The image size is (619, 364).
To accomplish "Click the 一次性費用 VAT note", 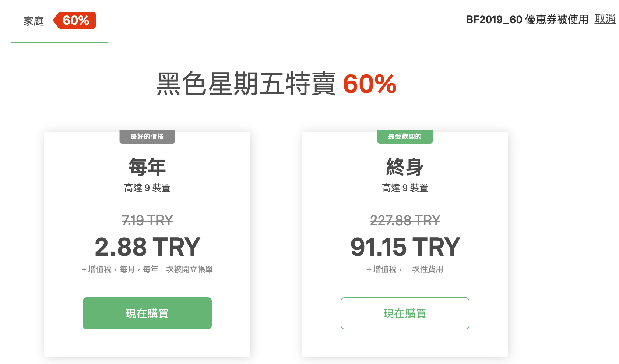I will click(405, 269).
